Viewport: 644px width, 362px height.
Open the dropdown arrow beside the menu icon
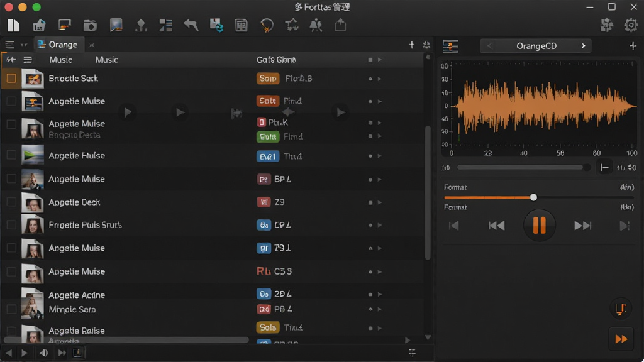pos(24,45)
